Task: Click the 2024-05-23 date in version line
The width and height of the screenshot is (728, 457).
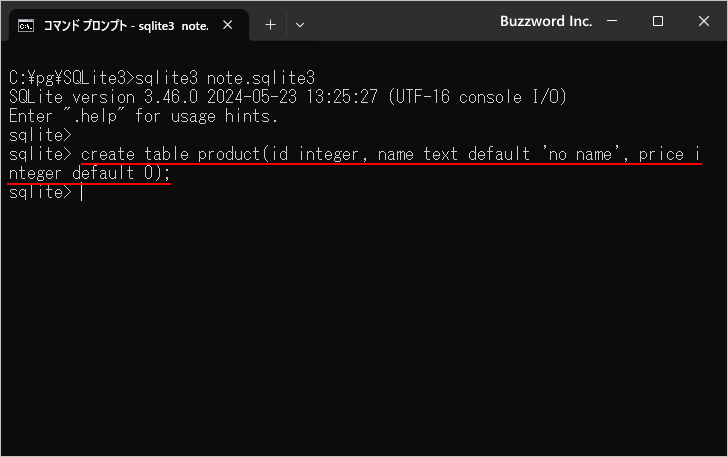Action: [252, 97]
